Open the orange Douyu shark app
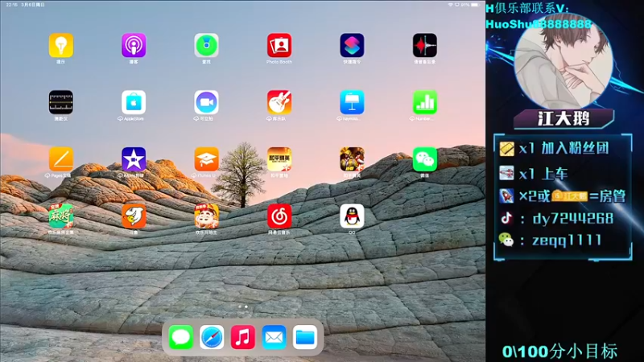The width and height of the screenshot is (644, 362). [134, 216]
